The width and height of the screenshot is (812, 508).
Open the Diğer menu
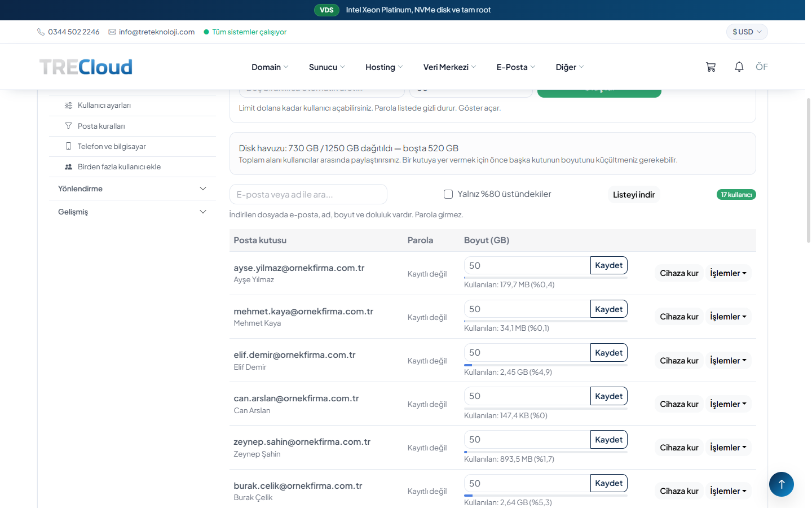(570, 67)
